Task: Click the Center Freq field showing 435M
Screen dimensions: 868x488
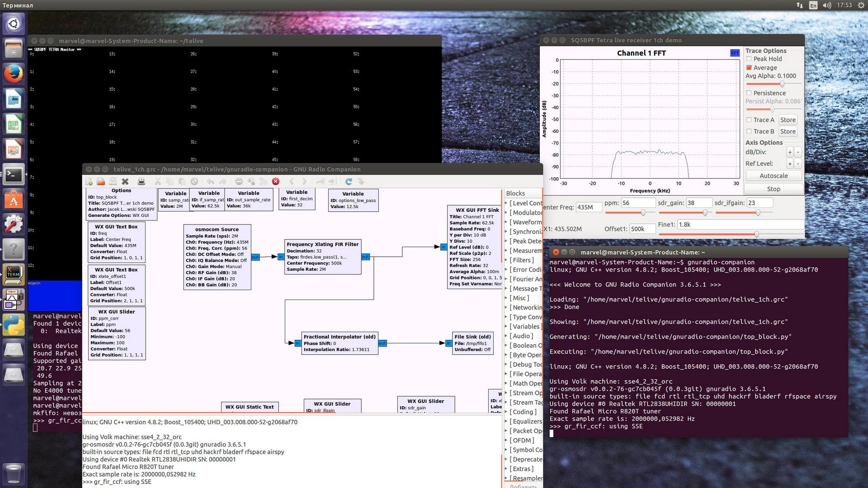Action: (x=589, y=207)
